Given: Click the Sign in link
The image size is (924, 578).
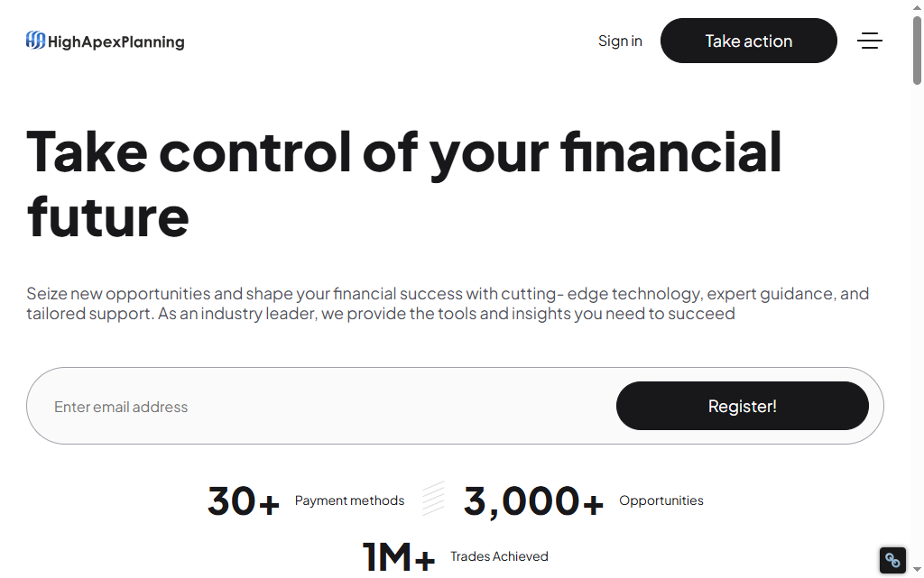Looking at the screenshot, I should [x=620, y=41].
